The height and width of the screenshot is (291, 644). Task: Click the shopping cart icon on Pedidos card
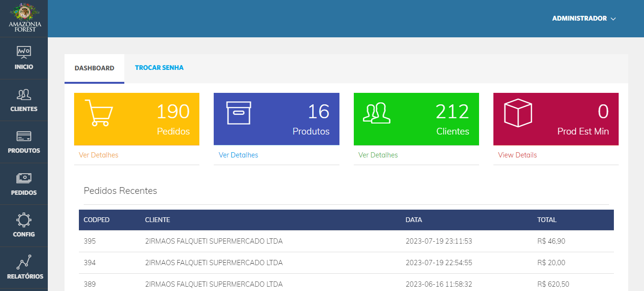(98, 113)
